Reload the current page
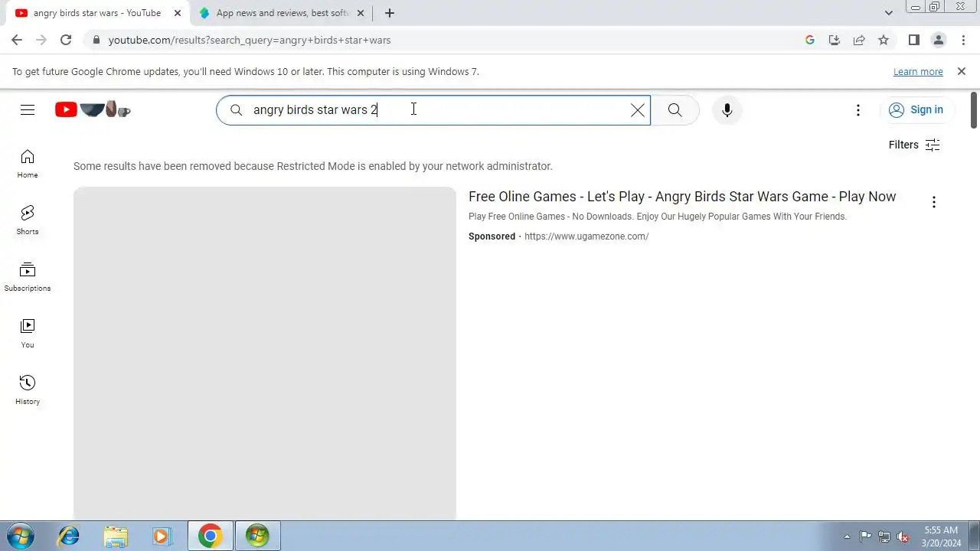The image size is (980, 551). [66, 40]
